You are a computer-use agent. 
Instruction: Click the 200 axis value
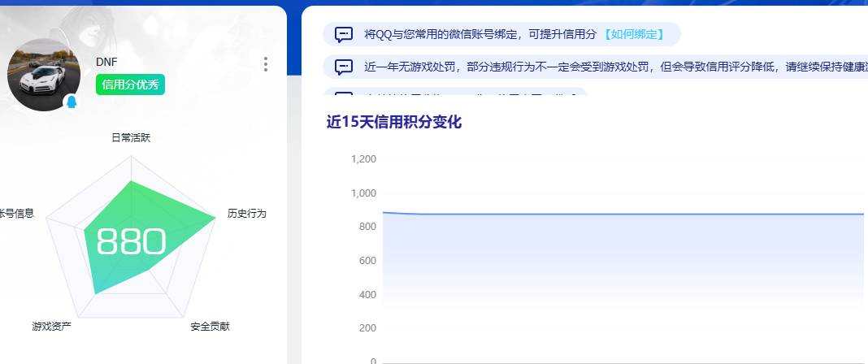pos(367,328)
